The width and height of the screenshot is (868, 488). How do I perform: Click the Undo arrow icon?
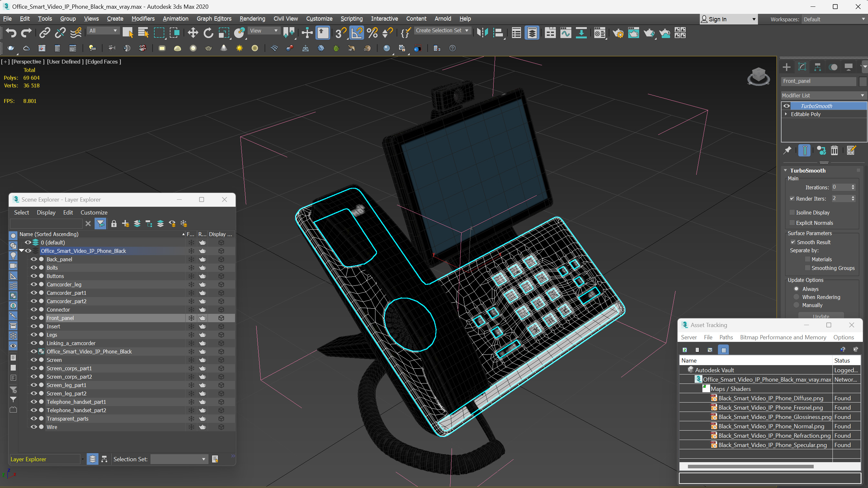pyautogui.click(x=11, y=33)
